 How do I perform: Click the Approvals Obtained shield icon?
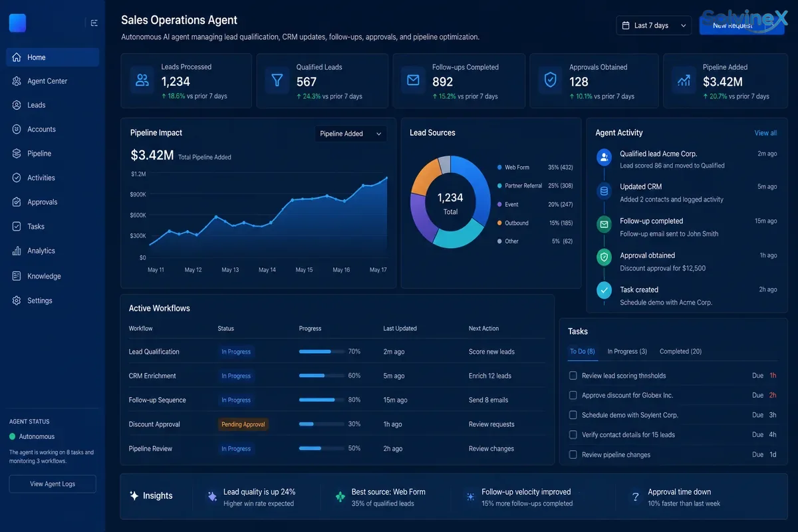click(550, 80)
